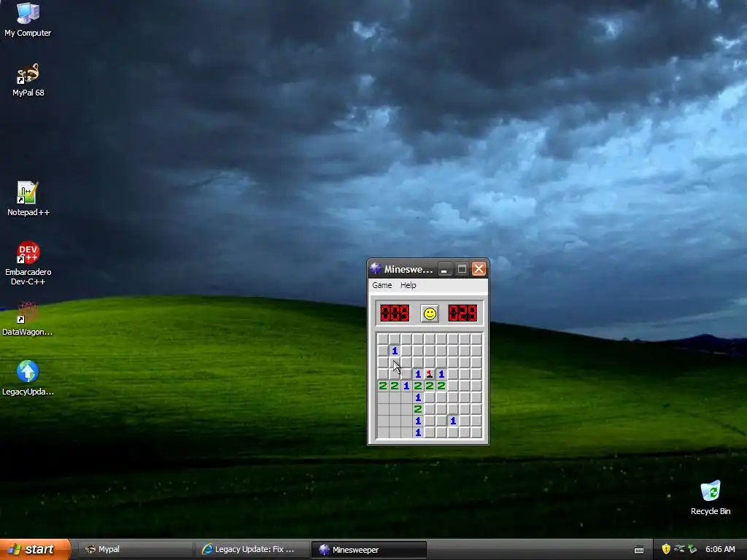
Task: Select the DataWagon desktop shortcut
Action: (28, 319)
